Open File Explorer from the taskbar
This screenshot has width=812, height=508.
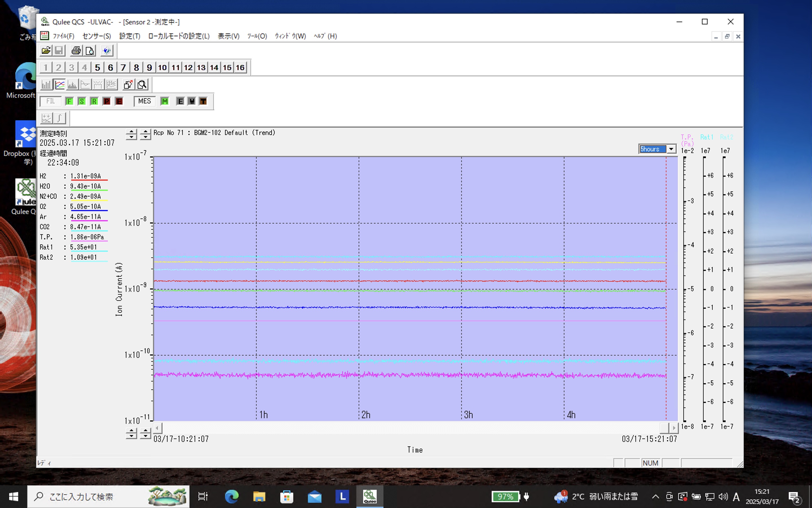[259, 497]
